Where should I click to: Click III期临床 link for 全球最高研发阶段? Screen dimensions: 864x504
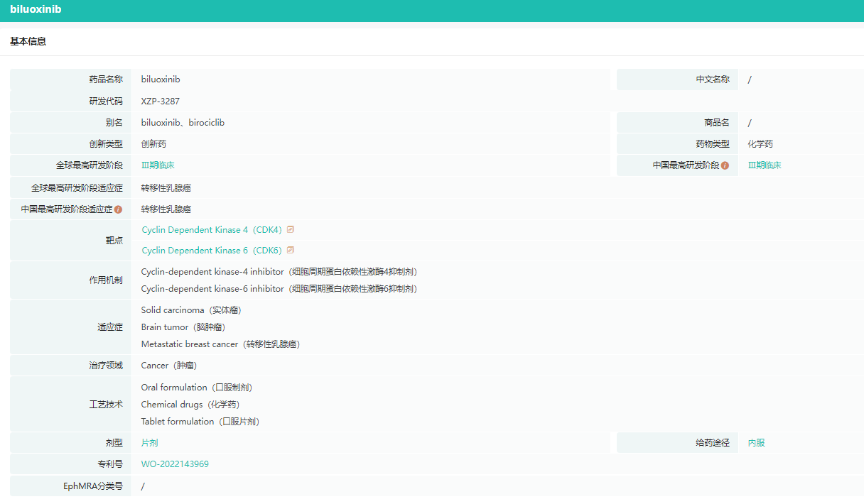coord(158,165)
